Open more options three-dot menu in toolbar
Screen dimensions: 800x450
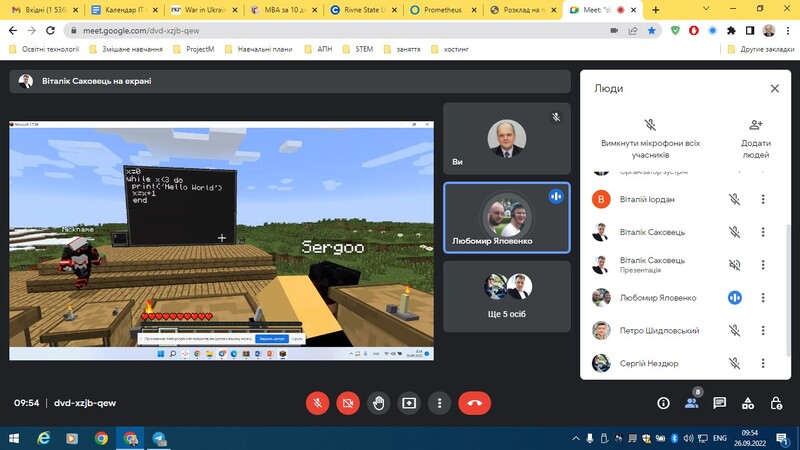click(439, 403)
